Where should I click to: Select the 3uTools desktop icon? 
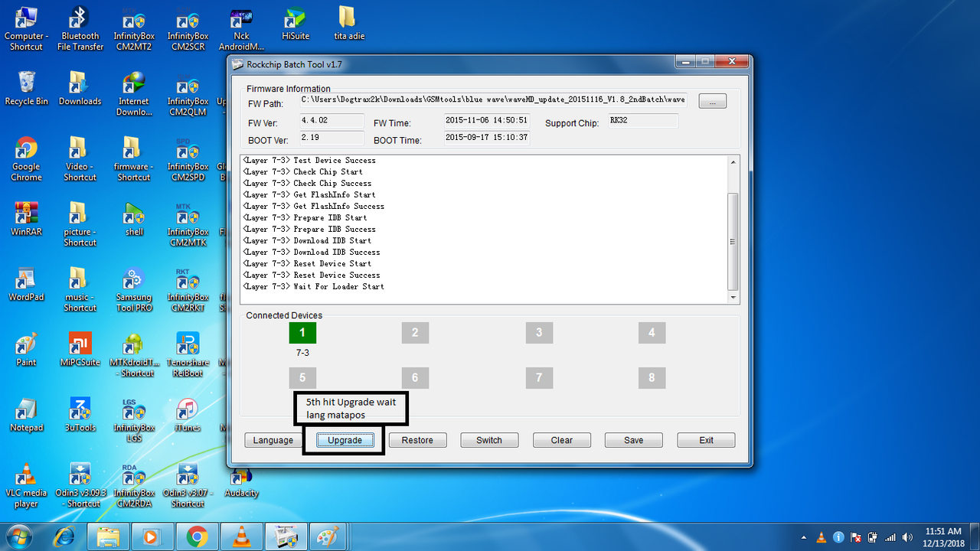click(x=80, y=414)
